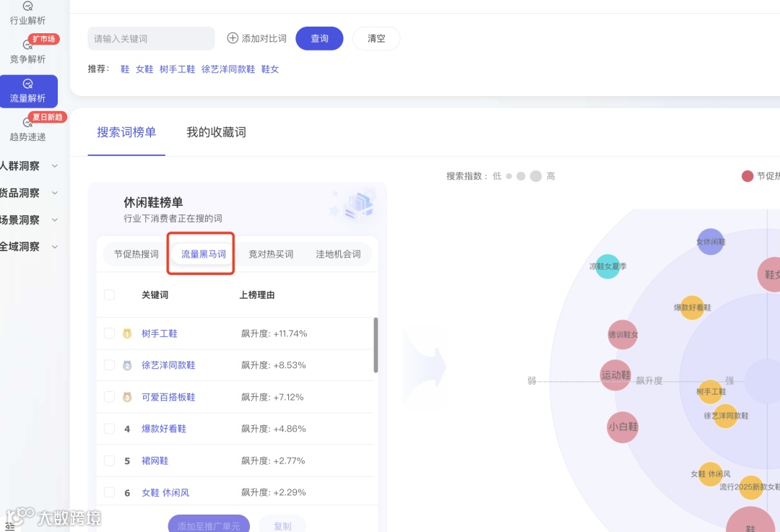Click the red 节促热 legend dot
Viewport: 780px width, 532px height.
pyautogui.click(x=747, y=176)
